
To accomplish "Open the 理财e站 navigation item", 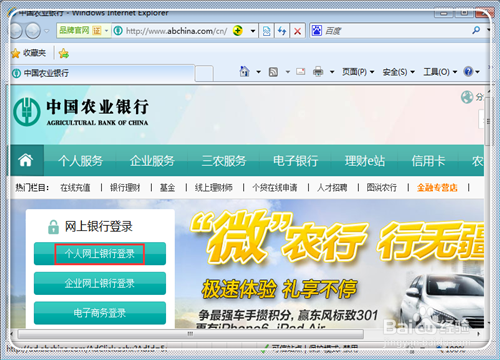I will pos(365,161).
